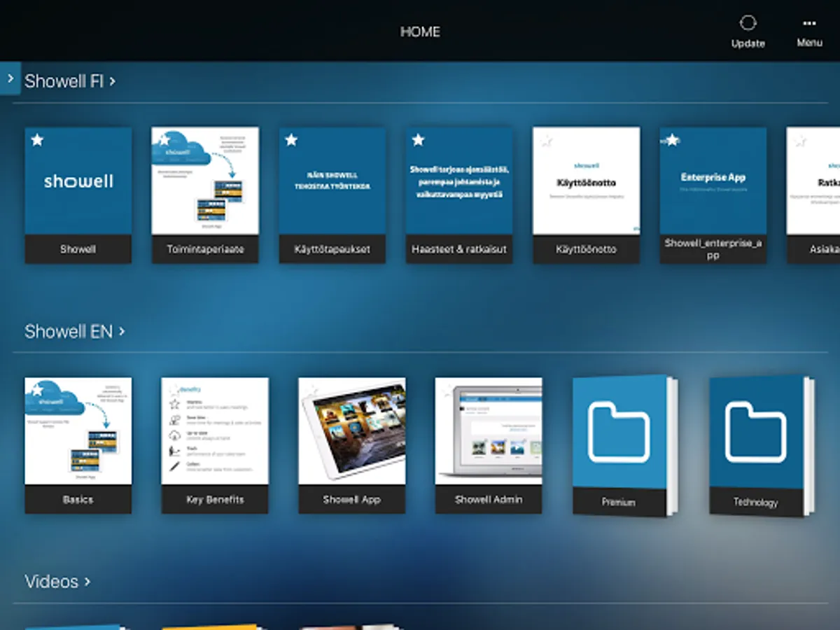Click the Showell Admin title label
The image size is (840, 630).
point(489,500)
